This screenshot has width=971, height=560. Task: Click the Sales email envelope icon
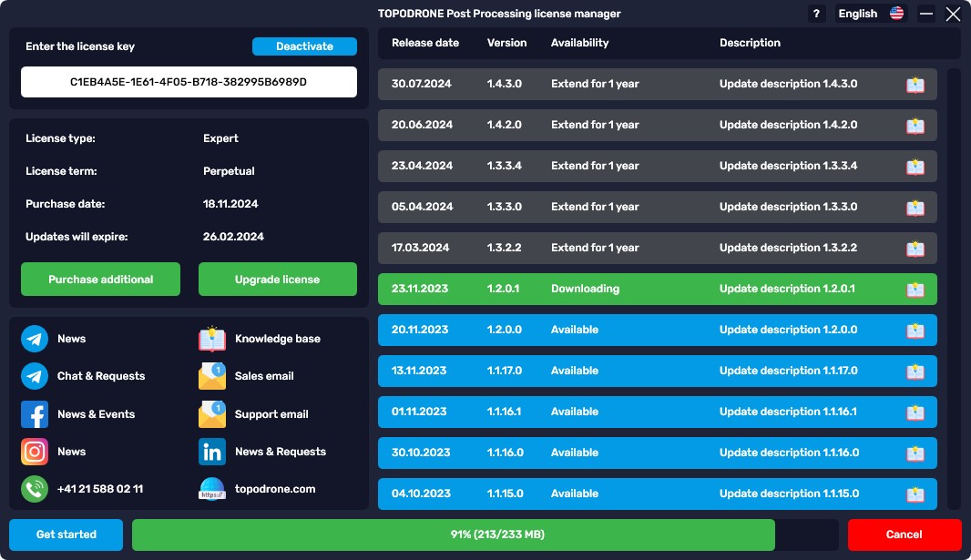click(212, 376)
